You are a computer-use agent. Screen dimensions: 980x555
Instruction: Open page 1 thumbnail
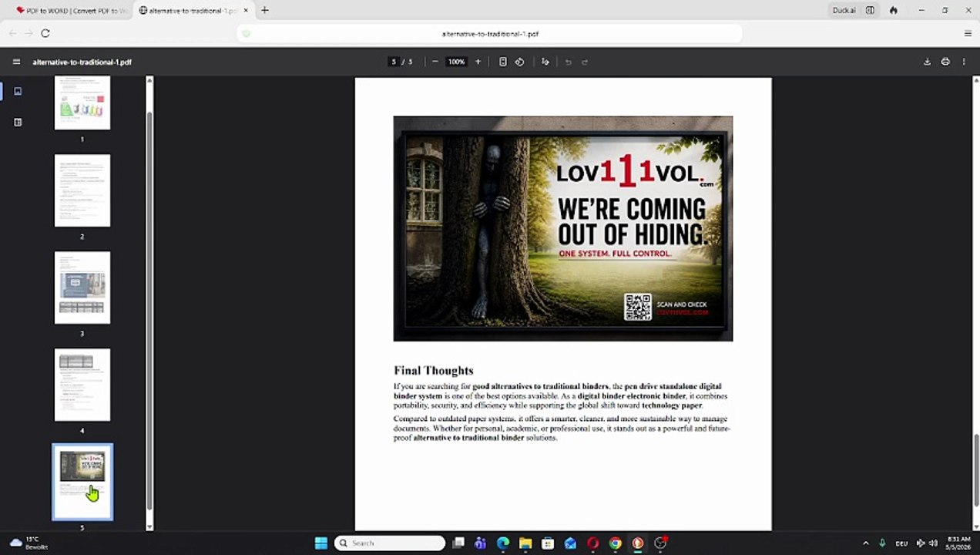click(x=82, y=103)
